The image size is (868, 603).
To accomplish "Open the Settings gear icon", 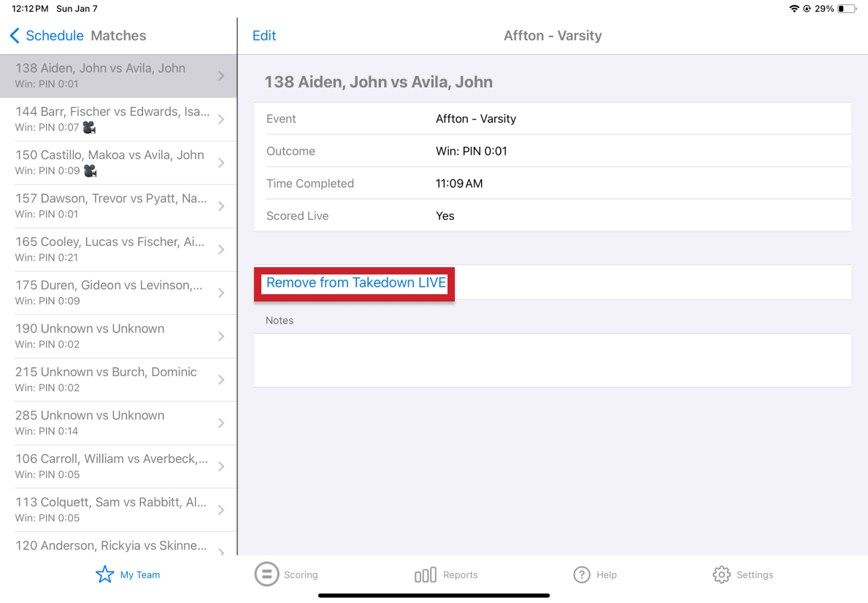I will coord(721,575).
